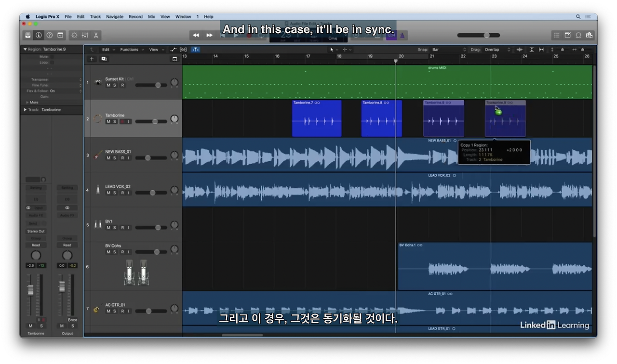This screenshot has width=617, height=364.
Task: Open the View dropdown in tracks area
Action: [156, 50]
